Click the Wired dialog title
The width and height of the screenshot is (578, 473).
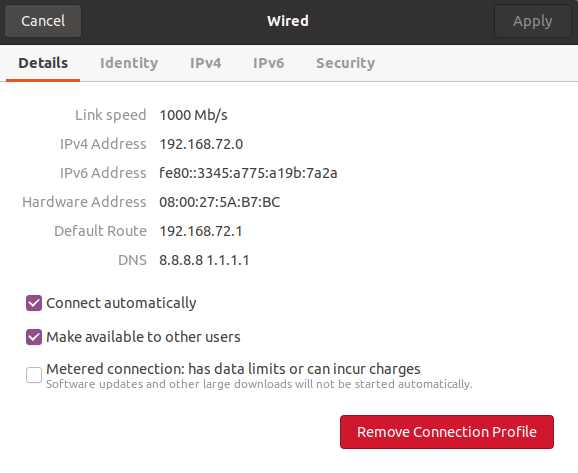[x=288, y=21]
